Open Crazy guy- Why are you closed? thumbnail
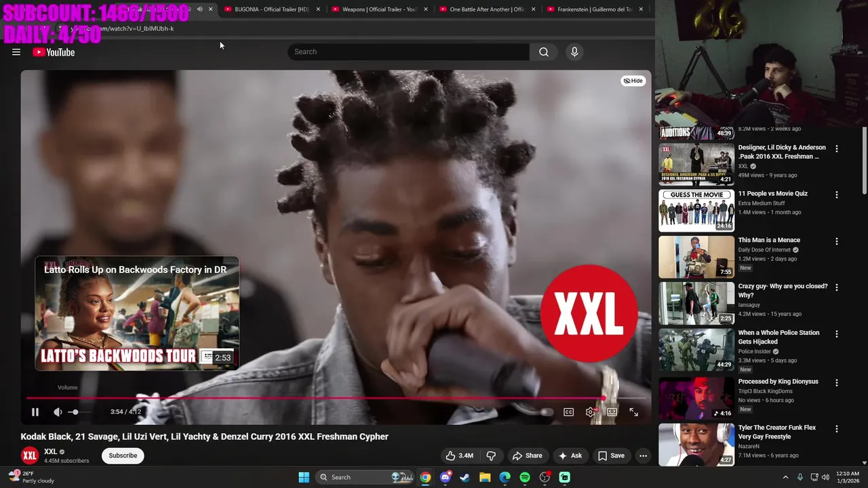The width and height of the screenshot is (868, 488). click(696, 303)
